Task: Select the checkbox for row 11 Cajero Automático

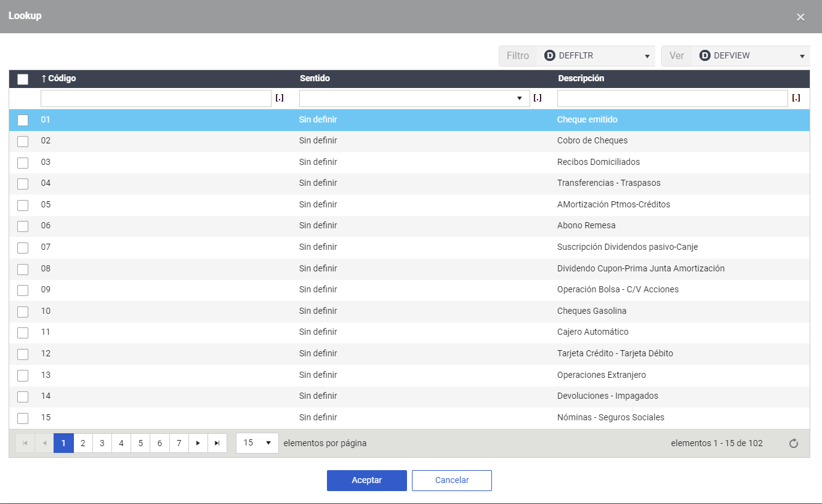Action: pos(23,332)
